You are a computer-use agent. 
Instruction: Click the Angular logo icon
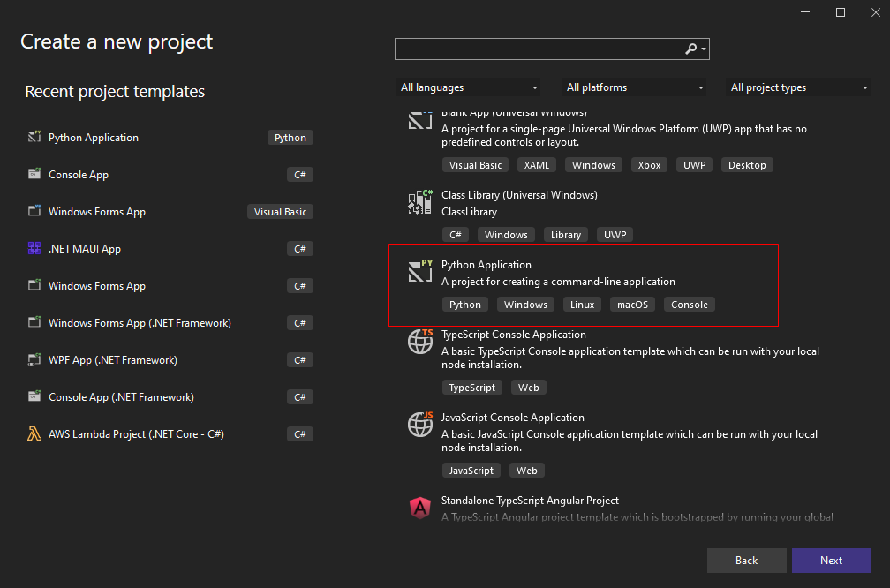(420, 508)
